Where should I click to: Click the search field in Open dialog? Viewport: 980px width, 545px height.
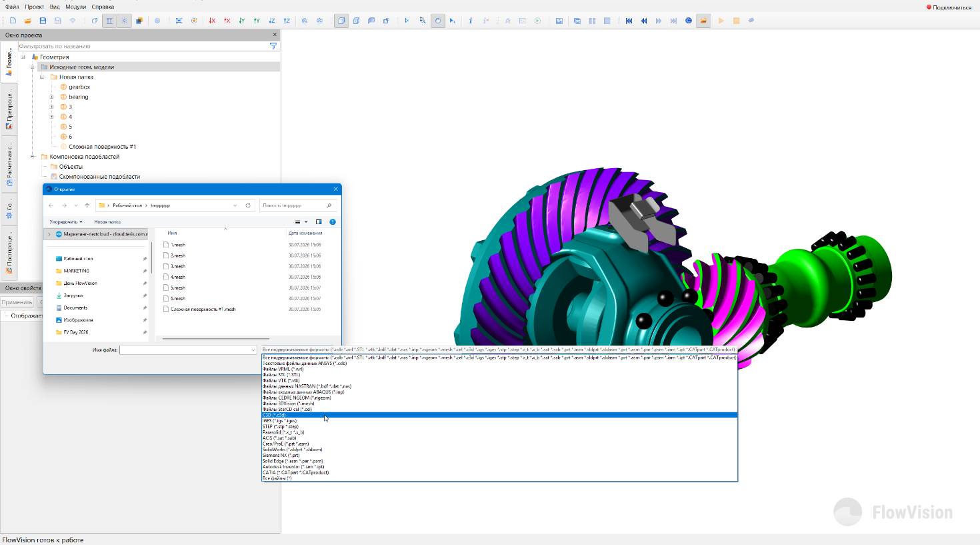pyautogui.click(x=297, y=205)
